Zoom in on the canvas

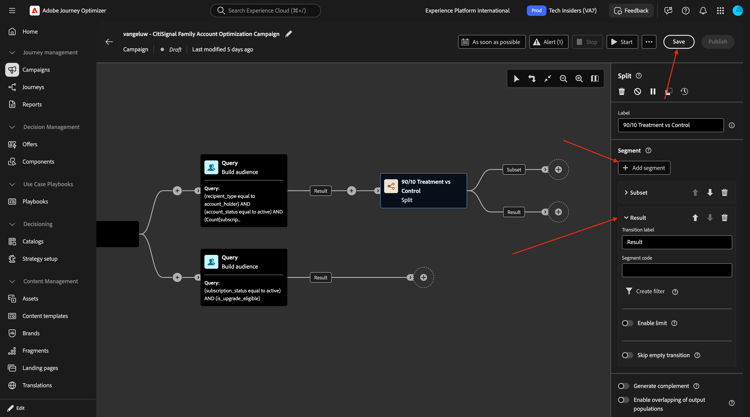[579, 79]
